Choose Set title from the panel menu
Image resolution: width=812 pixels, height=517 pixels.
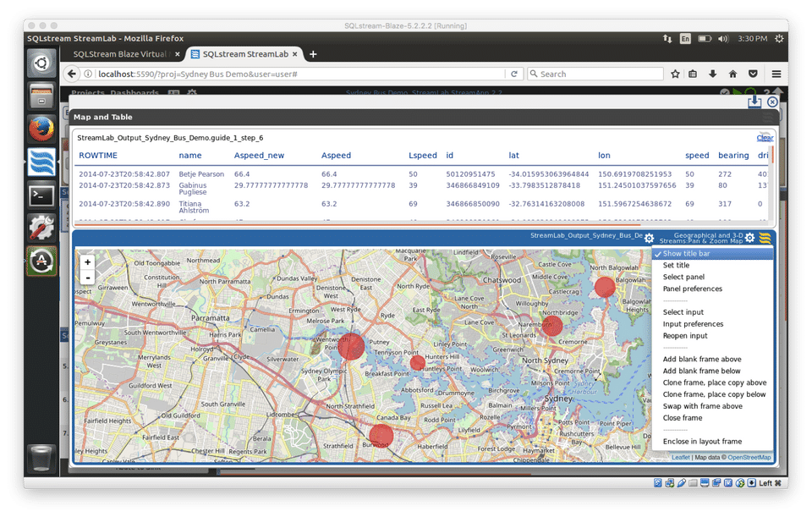tap(676, 265)
